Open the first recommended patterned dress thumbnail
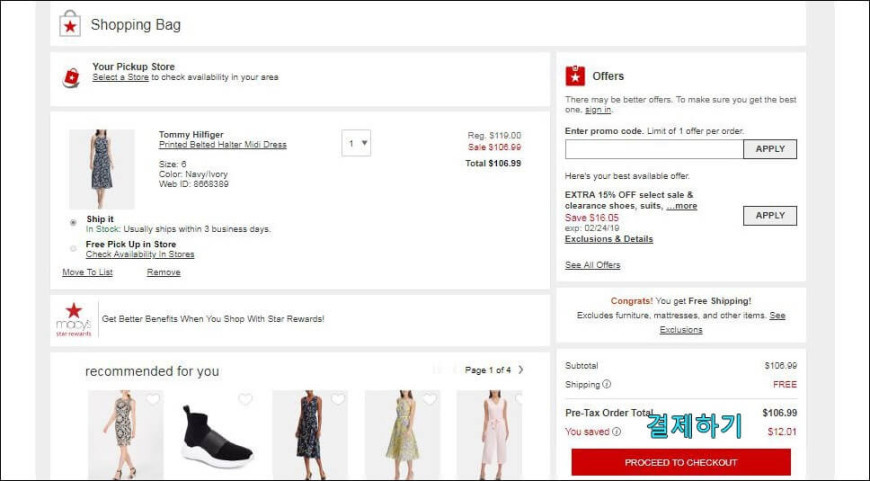The width and height of the screenshot is (870, 481). pos(126,435)
